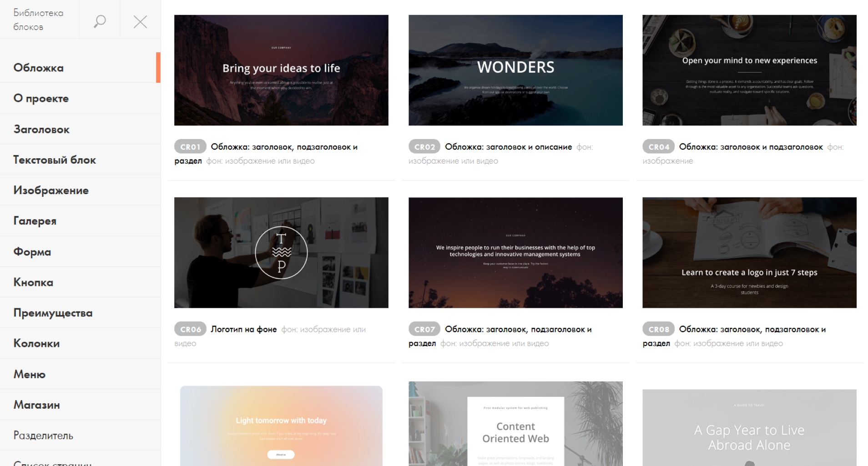The height and width of the screenshot is (466, 868).
Task: Insert the 'Learn to create a logo' cover
Action: (749, 252)
